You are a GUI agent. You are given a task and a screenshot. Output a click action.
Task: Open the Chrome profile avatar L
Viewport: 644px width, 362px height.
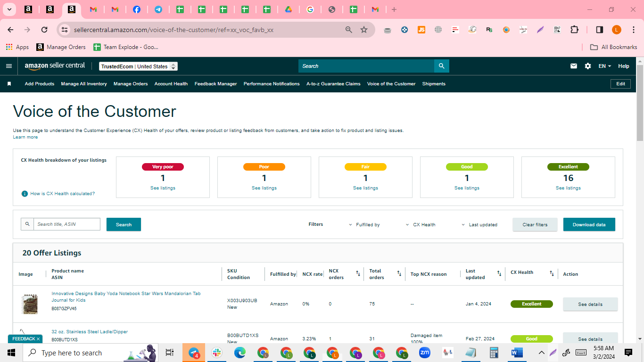pos(617,30)
